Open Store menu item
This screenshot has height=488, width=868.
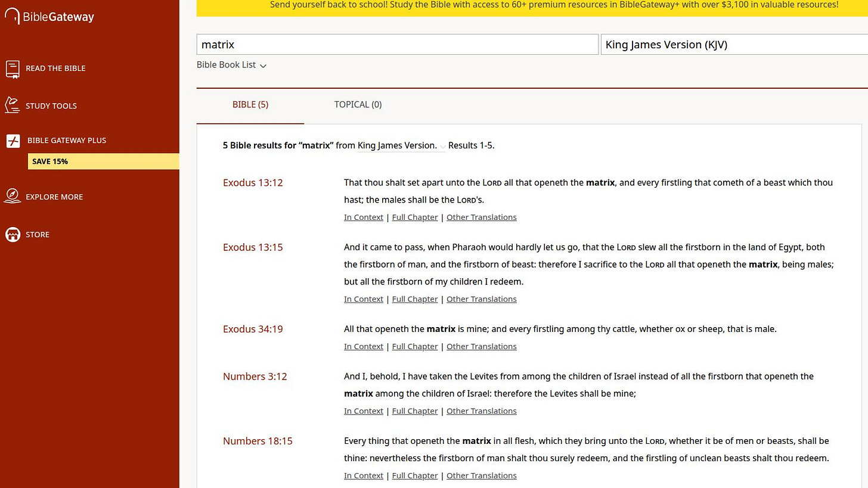[38, 235]
